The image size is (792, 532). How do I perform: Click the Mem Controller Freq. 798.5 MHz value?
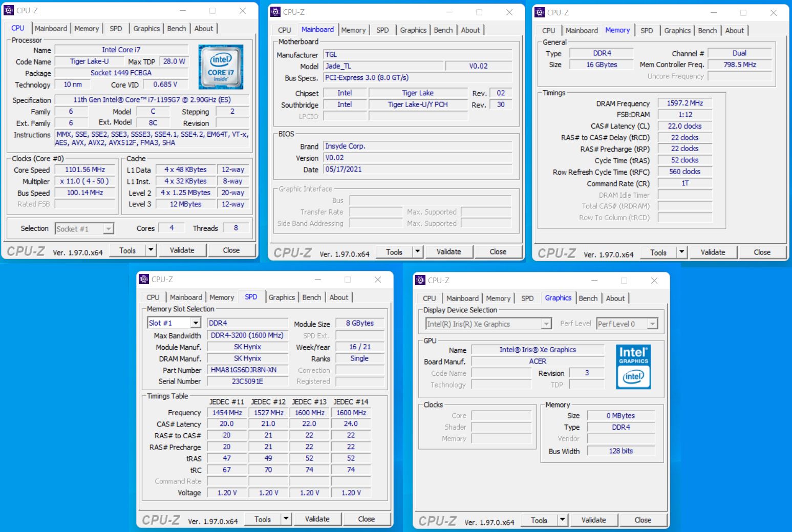[739, 65]
